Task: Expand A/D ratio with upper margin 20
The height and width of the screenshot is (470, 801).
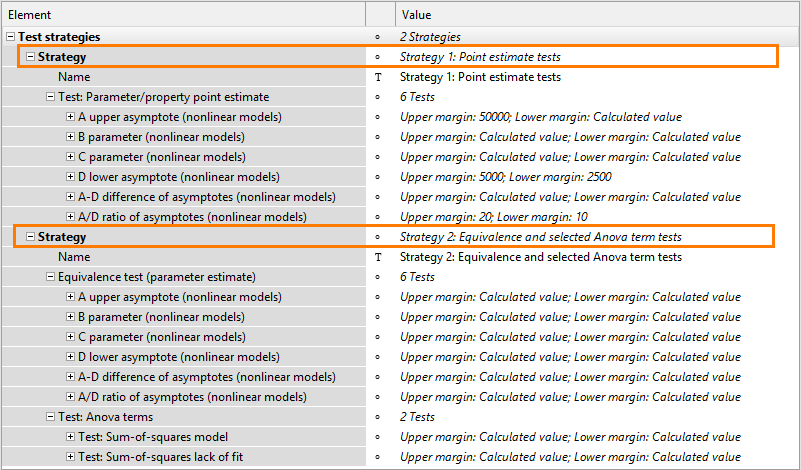Action: (70, 217)
